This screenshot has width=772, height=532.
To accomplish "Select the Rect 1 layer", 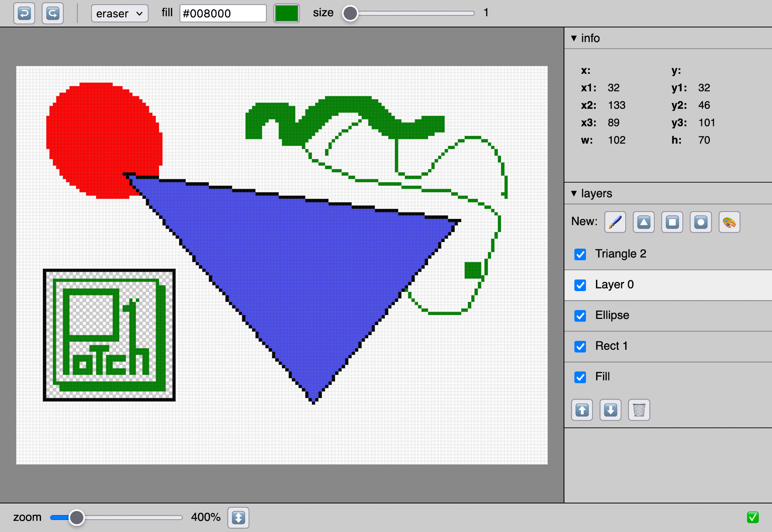I will (611, 346).
